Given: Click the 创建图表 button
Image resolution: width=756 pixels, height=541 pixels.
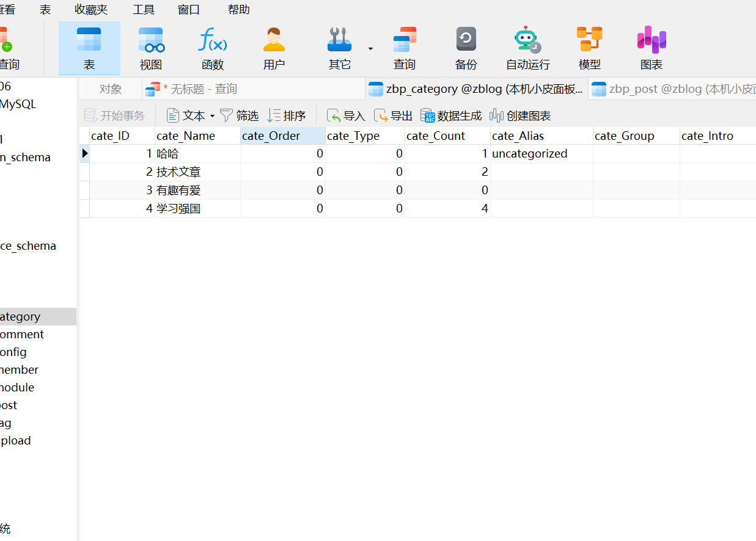Looking at the screenshot, I should tap(520, 115).
